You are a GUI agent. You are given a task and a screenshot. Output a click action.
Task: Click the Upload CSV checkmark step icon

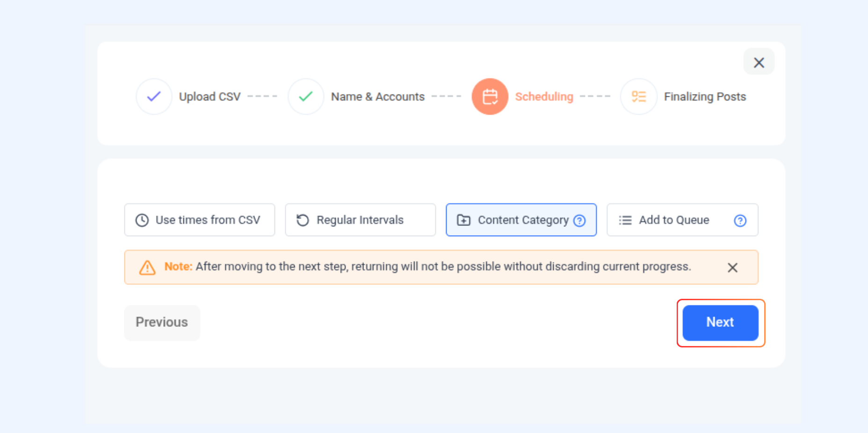pyautogui.click(x=154, y=96)
